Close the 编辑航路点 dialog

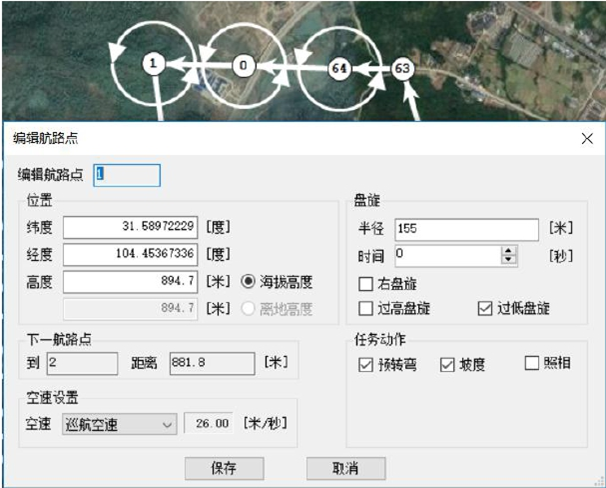(587, 138)
